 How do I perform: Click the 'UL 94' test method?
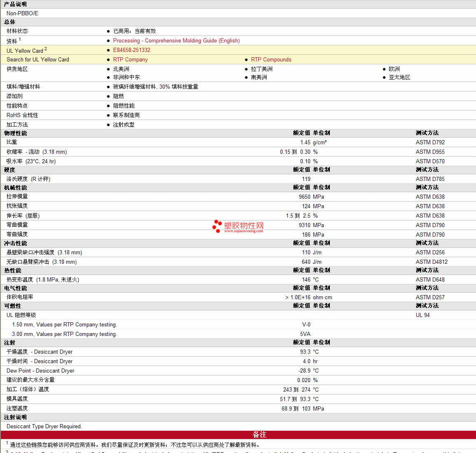[423, 315]
